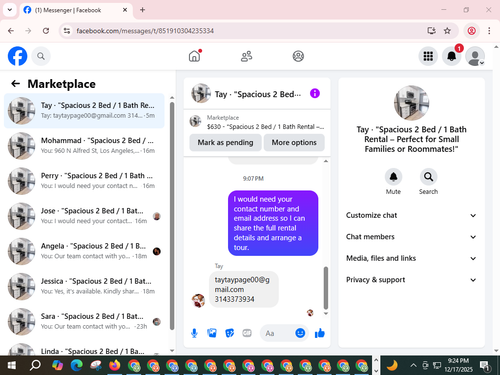Expand Chat members section
This screenshot has width=500, height=375.
coord(411,237)
